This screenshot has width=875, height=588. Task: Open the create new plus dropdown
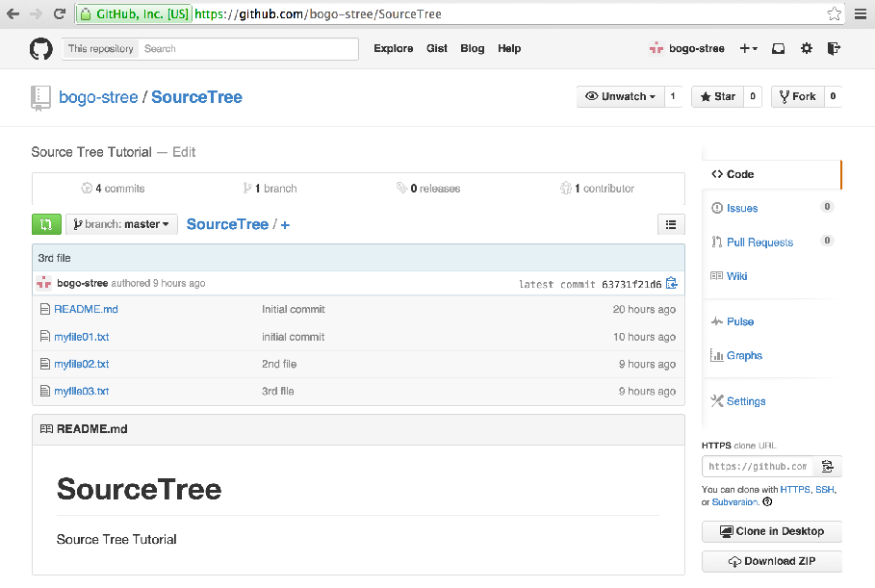(748, 48)
